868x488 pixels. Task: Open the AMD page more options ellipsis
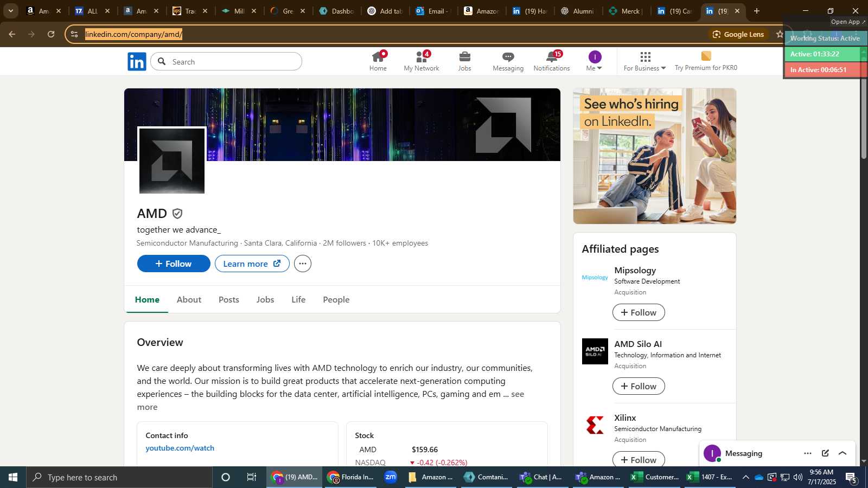click(x=303, y=264)
